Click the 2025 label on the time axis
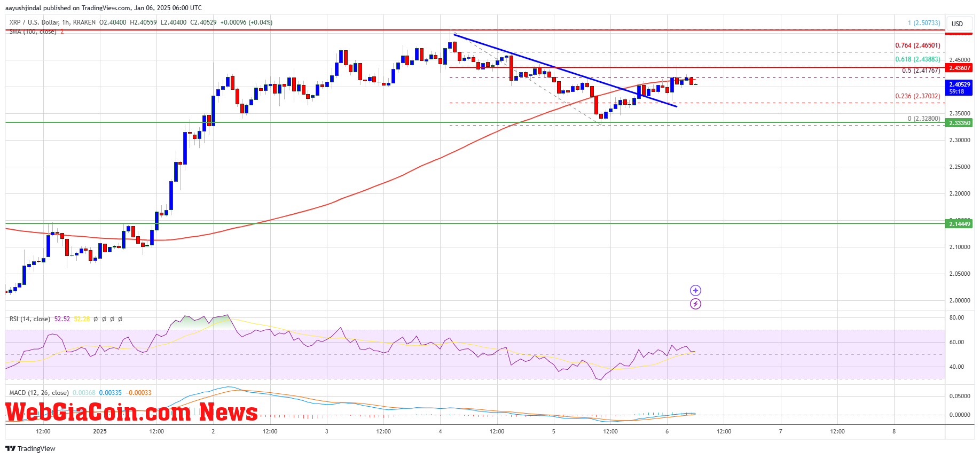Image resolution: width=980 pixels, height=458 pixels. [100, 431]
